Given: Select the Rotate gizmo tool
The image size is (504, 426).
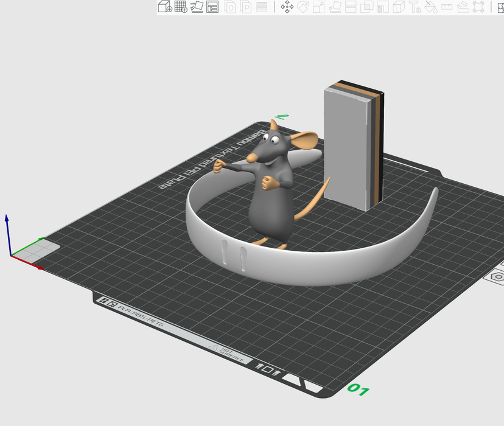Looking at the screenshot, I should [x=303, y=7].
